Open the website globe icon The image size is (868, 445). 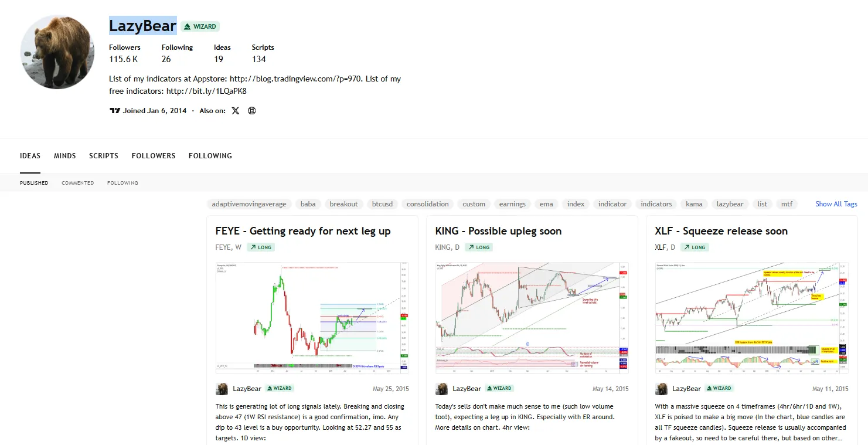[252, 111]
